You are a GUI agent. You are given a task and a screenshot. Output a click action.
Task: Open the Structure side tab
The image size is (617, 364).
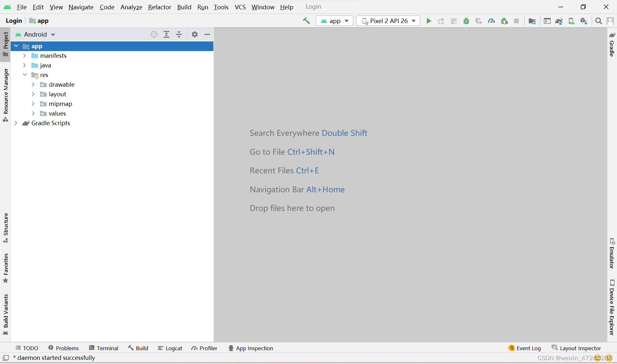click(5, 228)
